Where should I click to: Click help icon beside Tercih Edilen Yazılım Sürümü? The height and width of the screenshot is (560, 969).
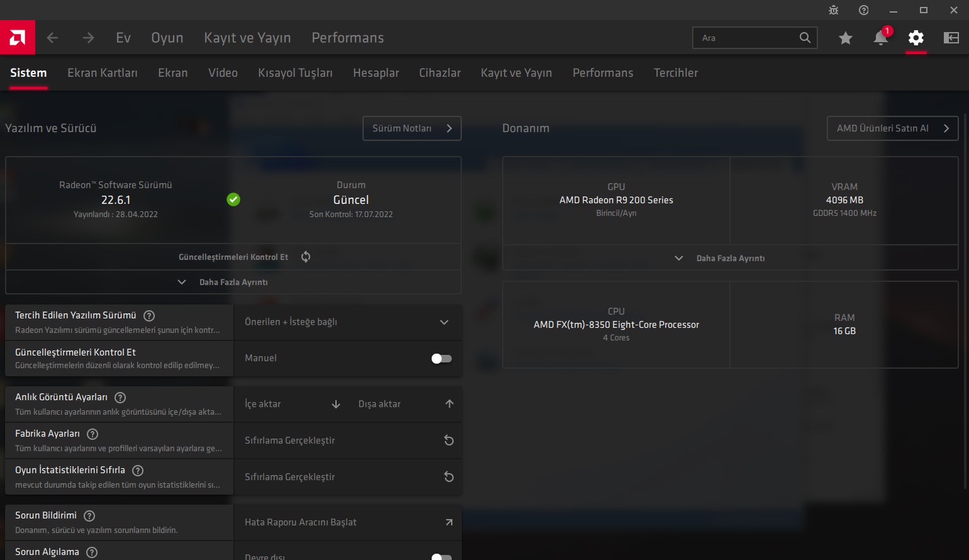pyautogui.click(x=149, y=316)
